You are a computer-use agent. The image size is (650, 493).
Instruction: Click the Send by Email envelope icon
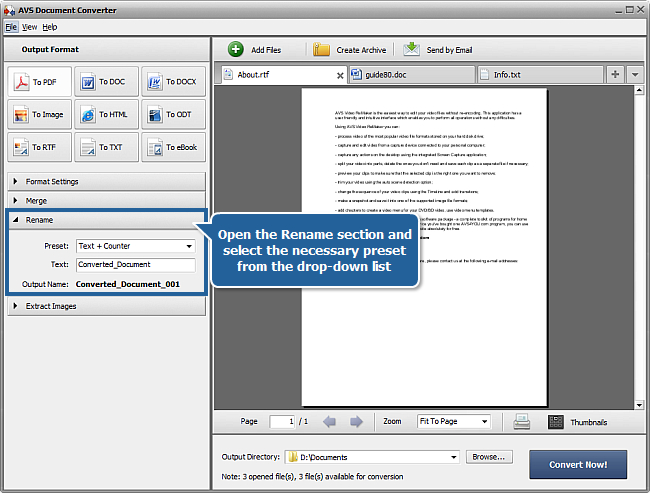pos(411,49)
